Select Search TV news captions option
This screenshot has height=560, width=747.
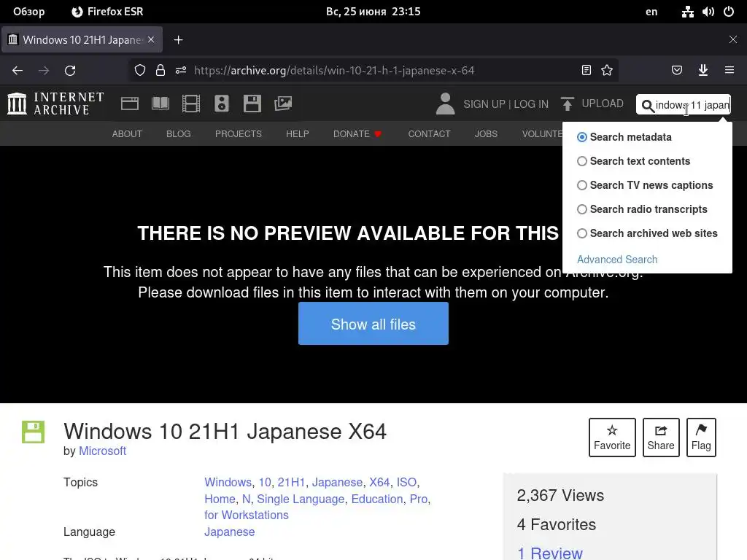coord(645,185)
